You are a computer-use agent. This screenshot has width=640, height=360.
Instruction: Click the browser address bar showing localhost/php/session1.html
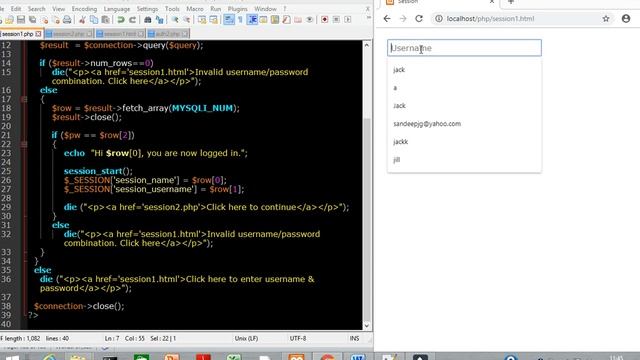[x=516, y=19]
